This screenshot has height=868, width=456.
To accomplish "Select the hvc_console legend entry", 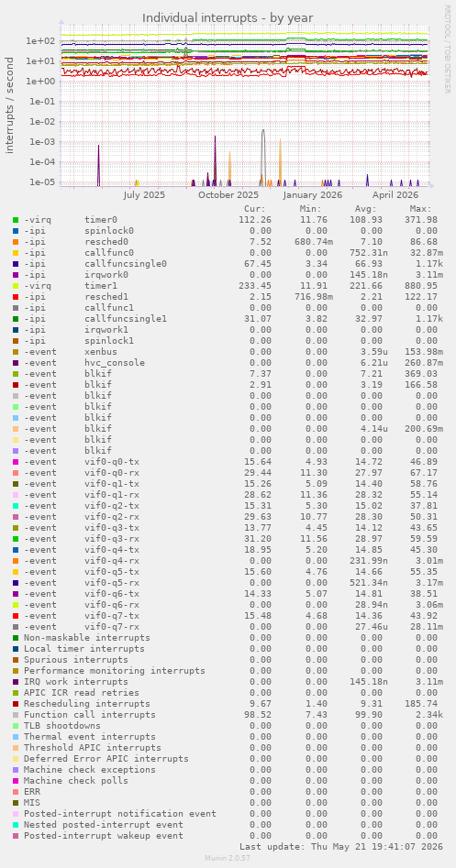I will point(115,363).
